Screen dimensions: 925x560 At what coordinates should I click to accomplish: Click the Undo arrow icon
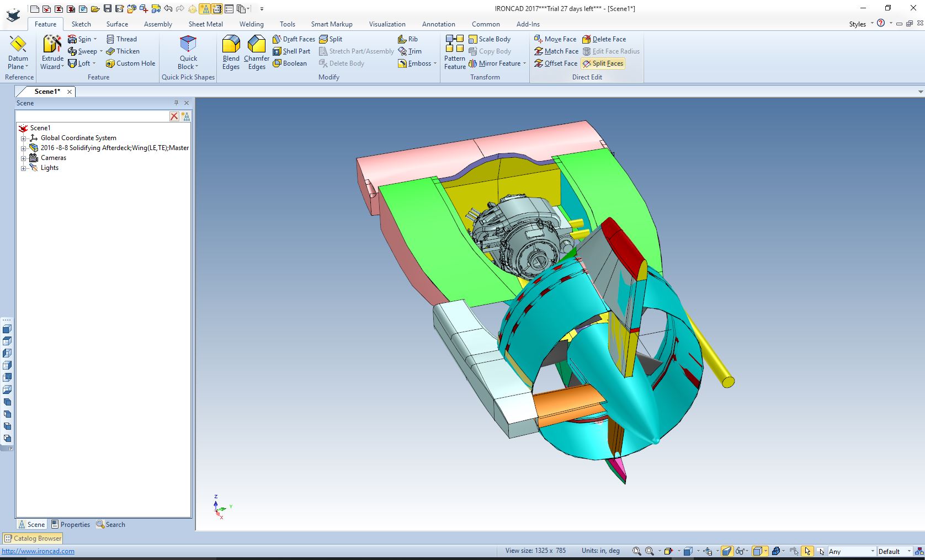[168, 8]
